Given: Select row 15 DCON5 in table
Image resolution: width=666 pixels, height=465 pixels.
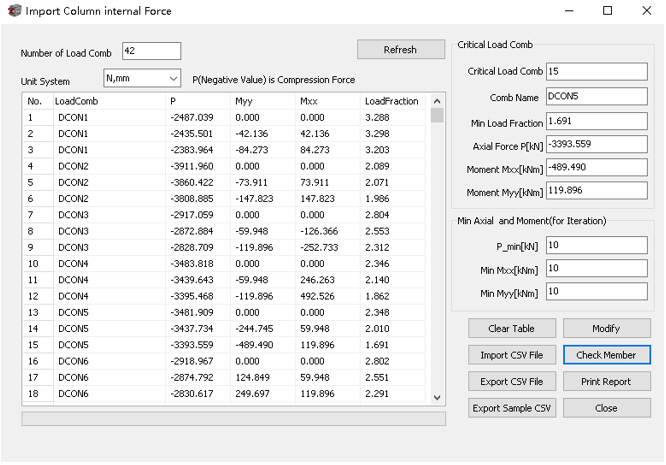Looking at the screenshot, I should (x=224, y=345).
